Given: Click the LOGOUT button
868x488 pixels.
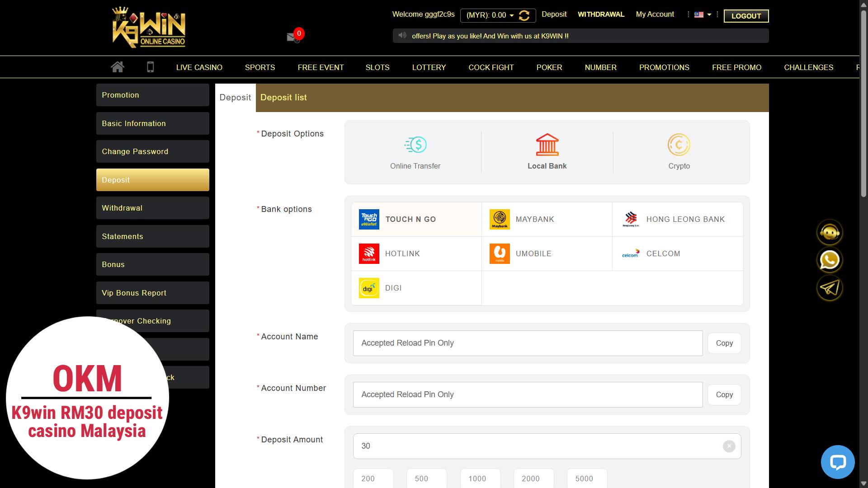Looking at the screenshot, I should [x=746, y=16].
